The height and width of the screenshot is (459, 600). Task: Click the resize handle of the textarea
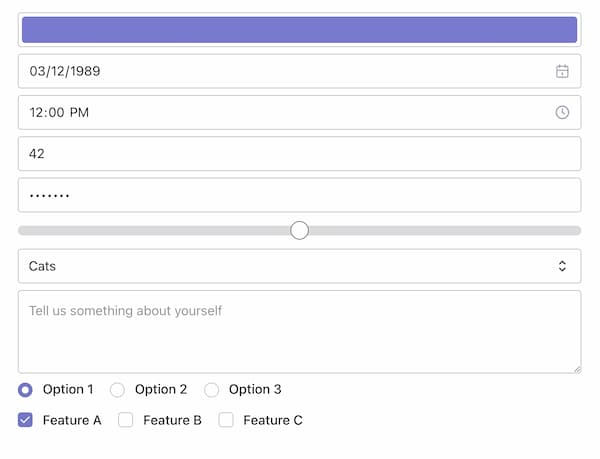click(576, 368)
